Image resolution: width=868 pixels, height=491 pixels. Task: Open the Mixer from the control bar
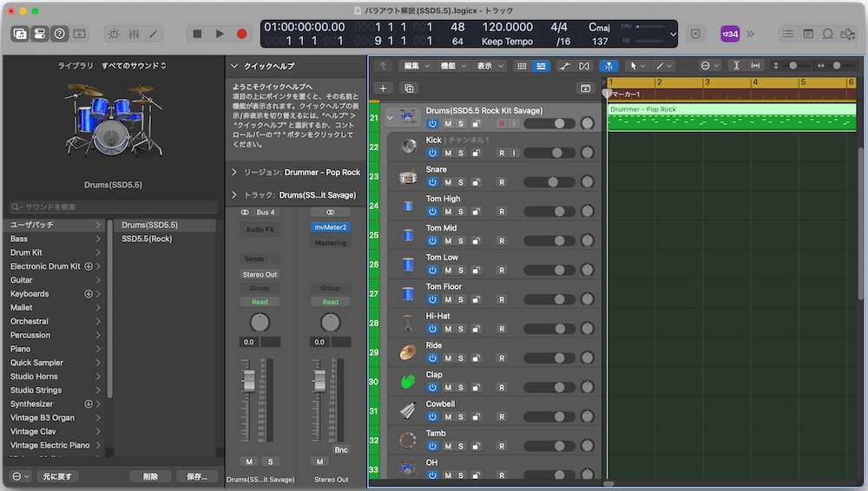[x=135, y=34]
